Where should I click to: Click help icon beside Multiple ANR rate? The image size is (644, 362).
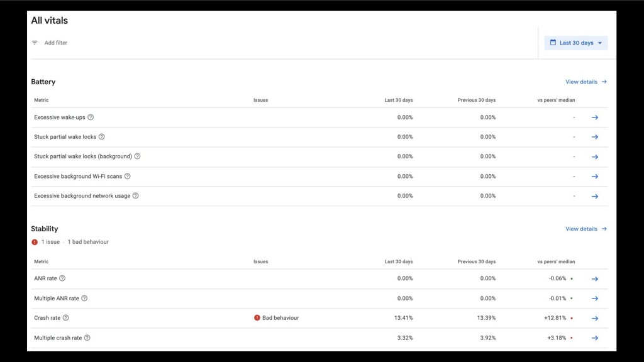pos(84,299)
